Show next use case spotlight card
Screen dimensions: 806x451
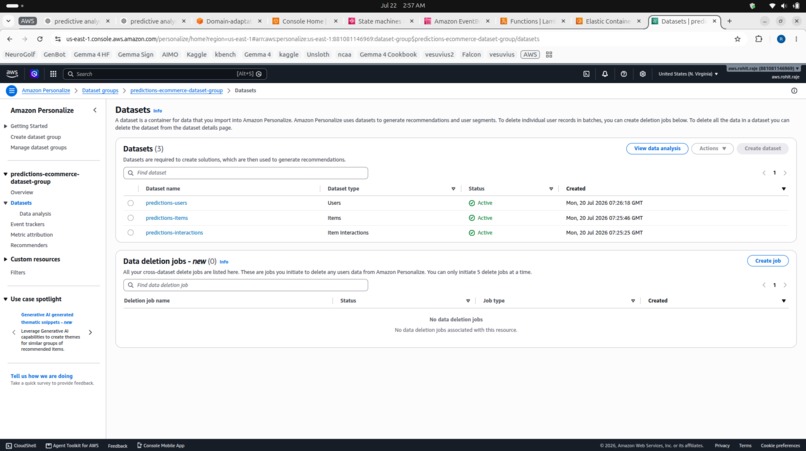pos(90,332)
